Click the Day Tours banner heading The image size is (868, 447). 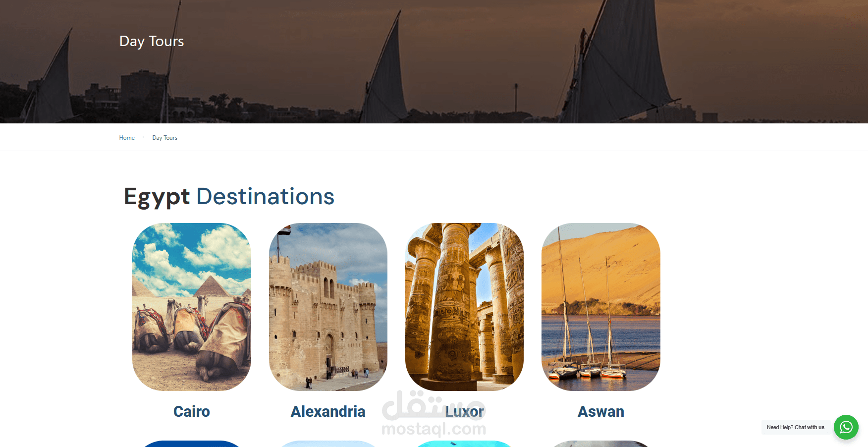click(152, 41)
